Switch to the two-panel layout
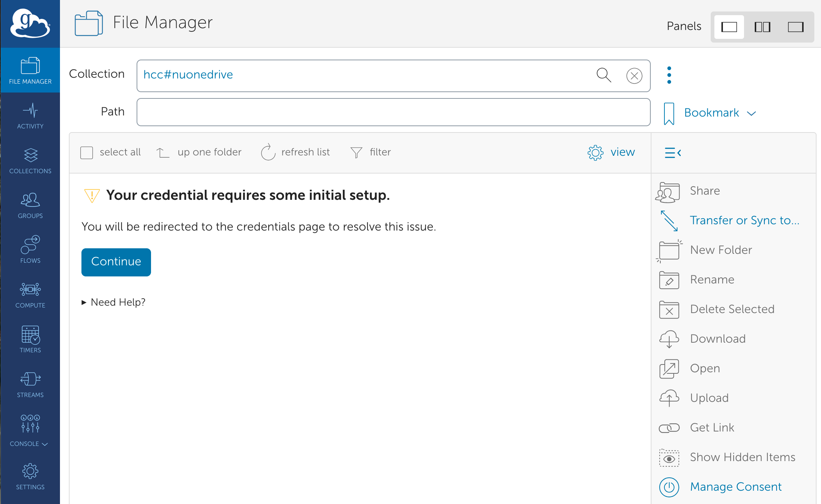Image resolution: width=821 pixels, height=504 pixels. tap(762, 27)
